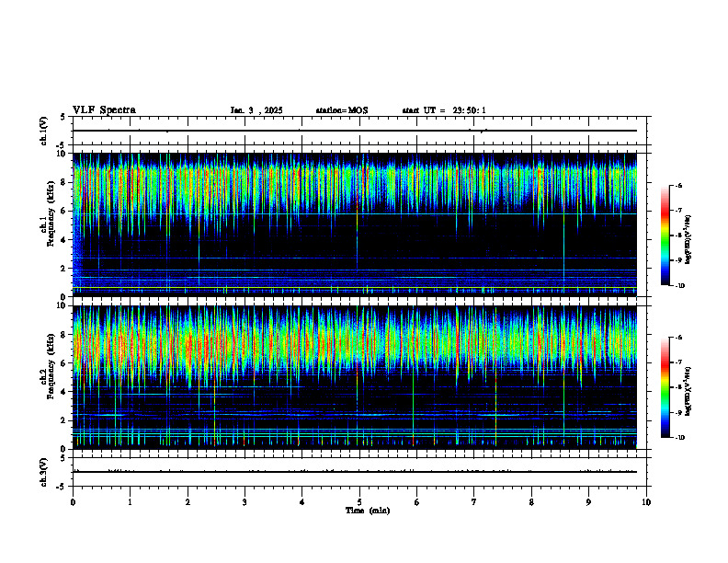The height and width of the screenshot is (563, 728).
Task: Click the time axis tick label "9"
Action: coord(588,502)
